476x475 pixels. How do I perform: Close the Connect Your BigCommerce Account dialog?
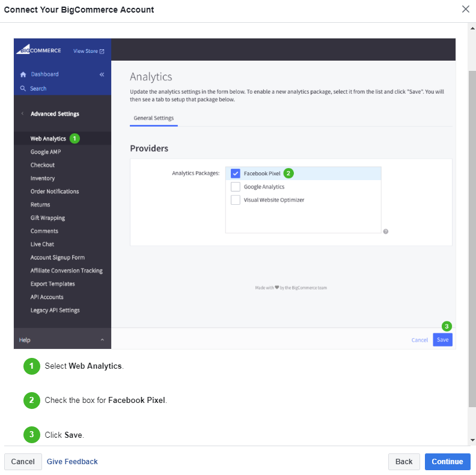[x=465, y=9]
